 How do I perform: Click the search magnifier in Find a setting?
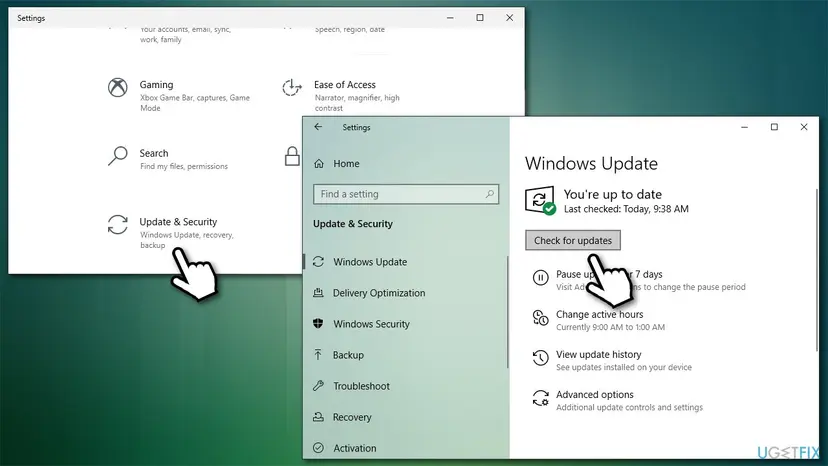(490, 194)
